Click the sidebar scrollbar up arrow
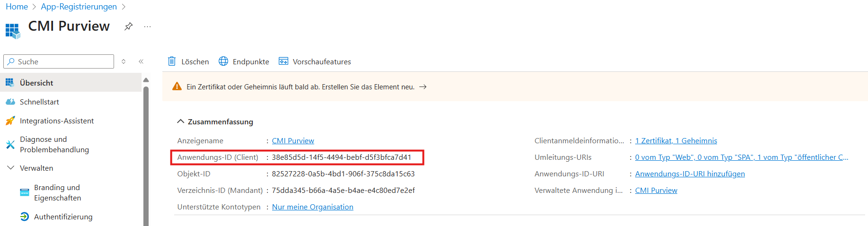This screenshot has width=868, height=226. click(x=146, y=80)
